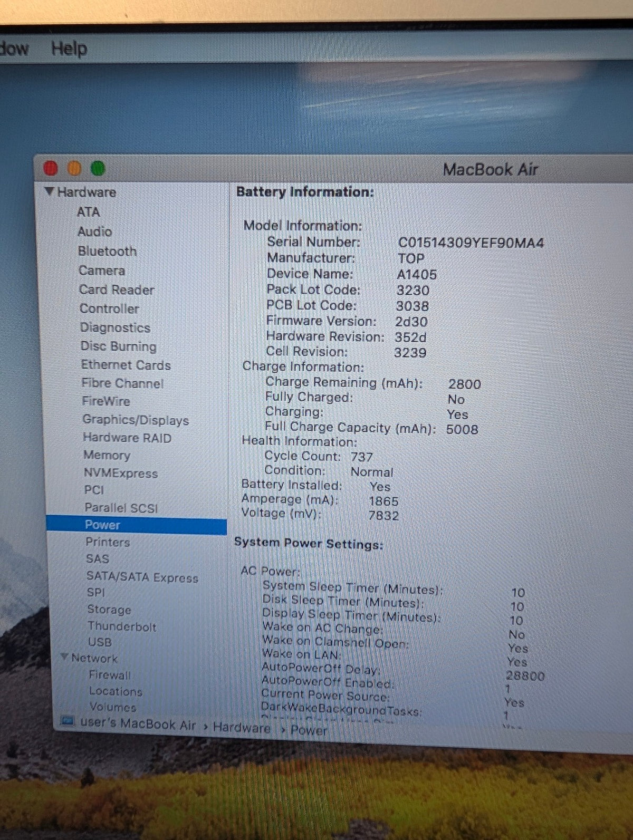
Task: Click Power in the path bar
Action: (x=309, y=731)
